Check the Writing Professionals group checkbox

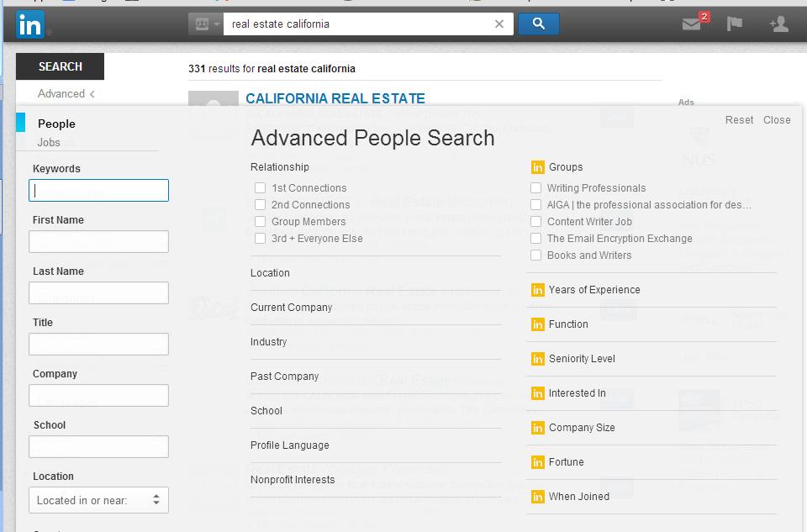coord(535,188)
